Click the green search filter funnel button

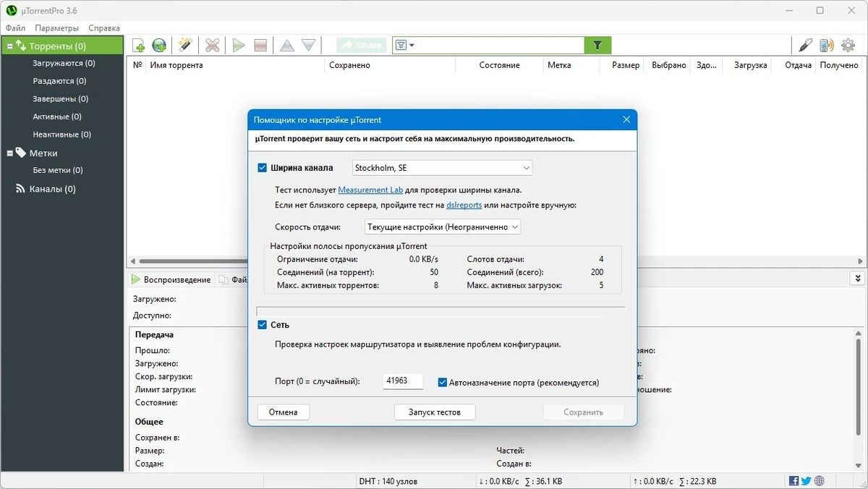tap(597, 45)
